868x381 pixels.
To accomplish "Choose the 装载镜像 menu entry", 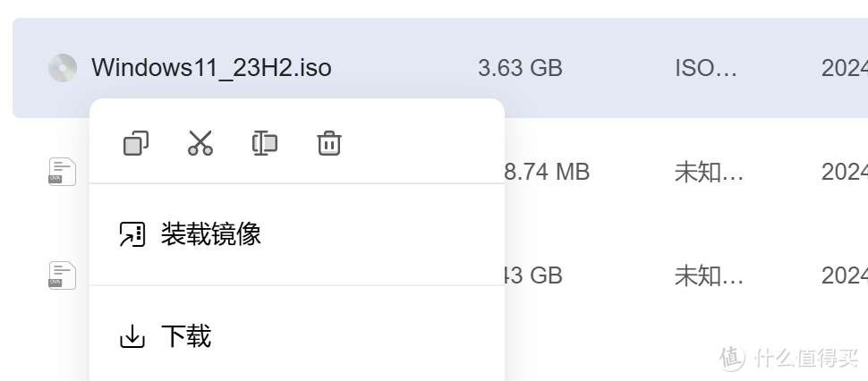I will click(211, 234).
